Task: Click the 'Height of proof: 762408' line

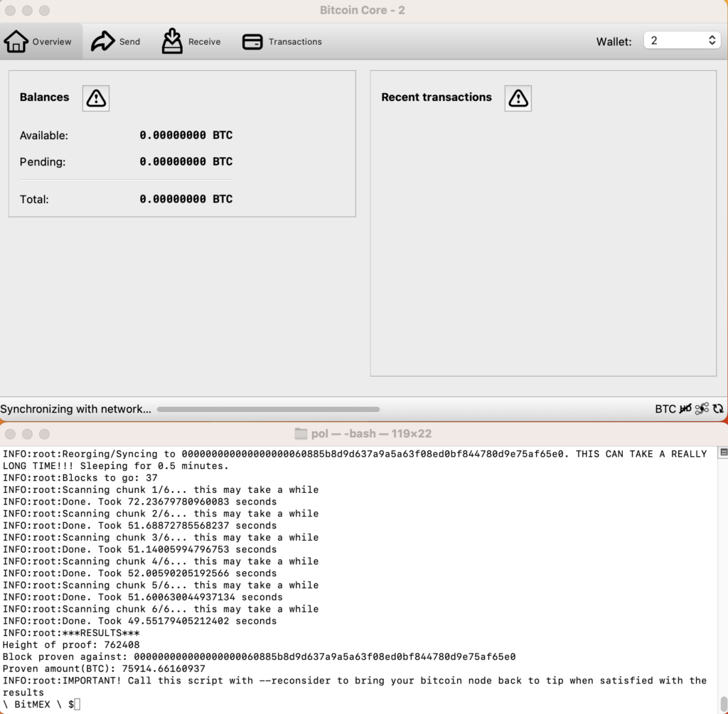Action: [71, 645]
